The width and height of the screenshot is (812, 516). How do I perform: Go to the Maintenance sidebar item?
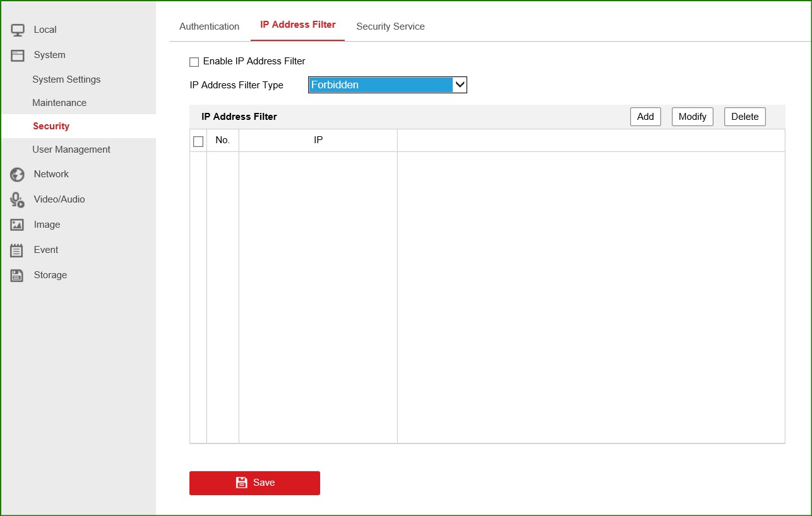coord(59,103)
